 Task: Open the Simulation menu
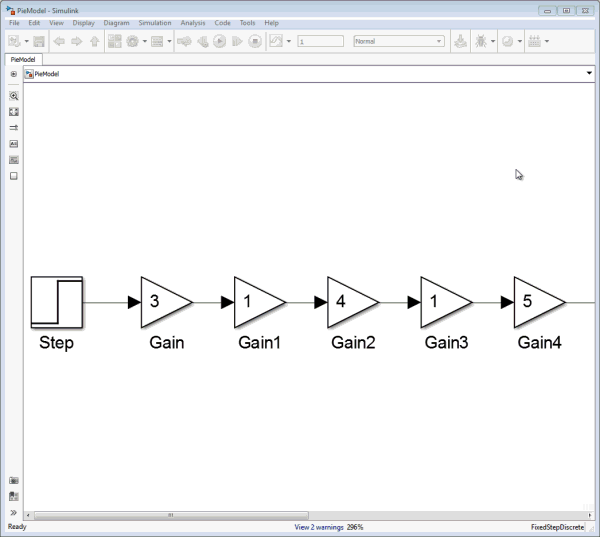[x=155, y=22]
